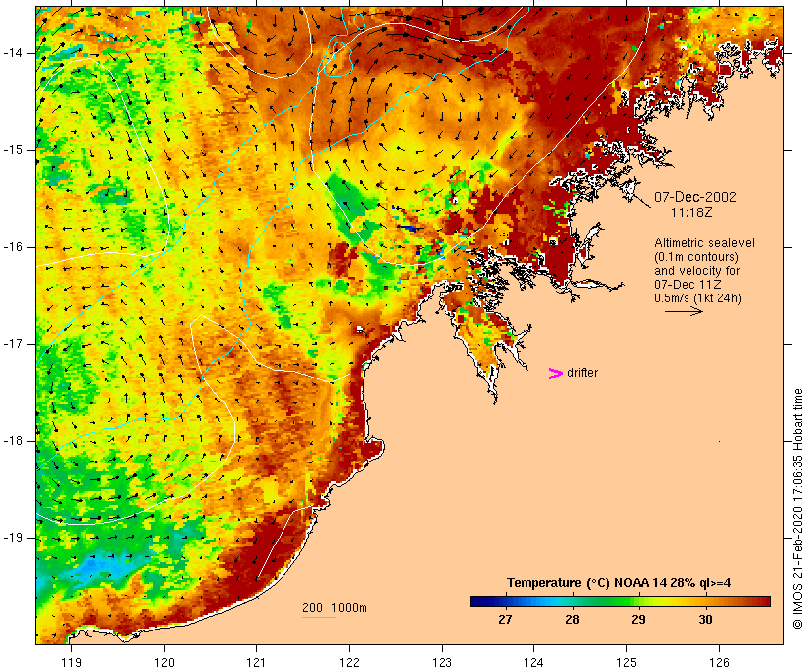Click the '200 1000m' bathymetry legend text
The height and width of the screenshot is (672, 810).
[335, 608]
